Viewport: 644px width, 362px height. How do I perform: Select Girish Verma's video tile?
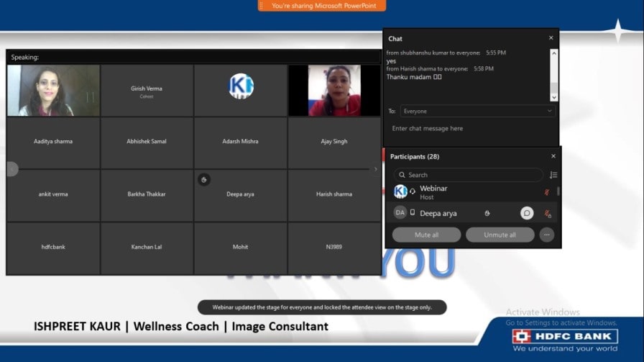[x=147, y=91]
